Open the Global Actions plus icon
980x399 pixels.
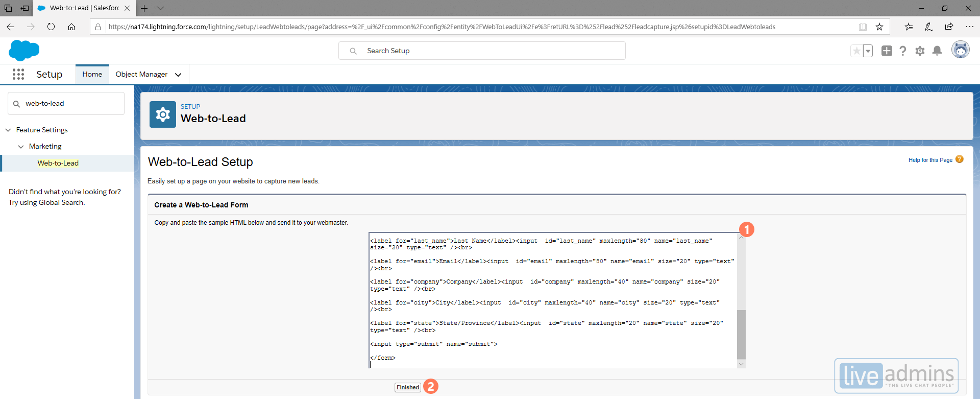point(887,51)
